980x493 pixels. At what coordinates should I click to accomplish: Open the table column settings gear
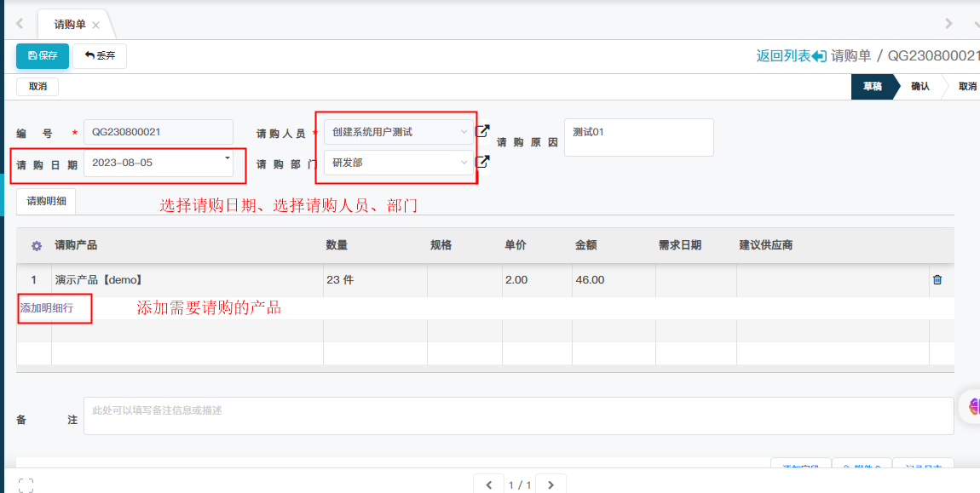37,245
